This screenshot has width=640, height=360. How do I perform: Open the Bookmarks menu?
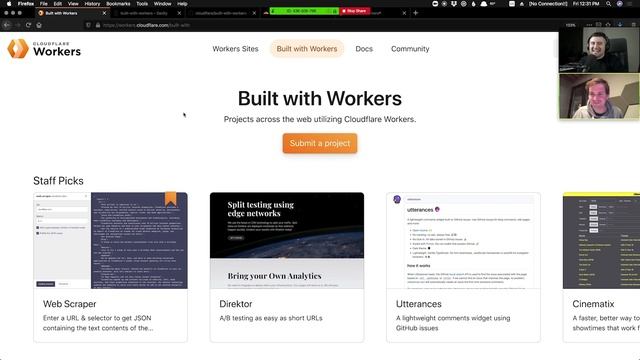click(x=118, y=4)
